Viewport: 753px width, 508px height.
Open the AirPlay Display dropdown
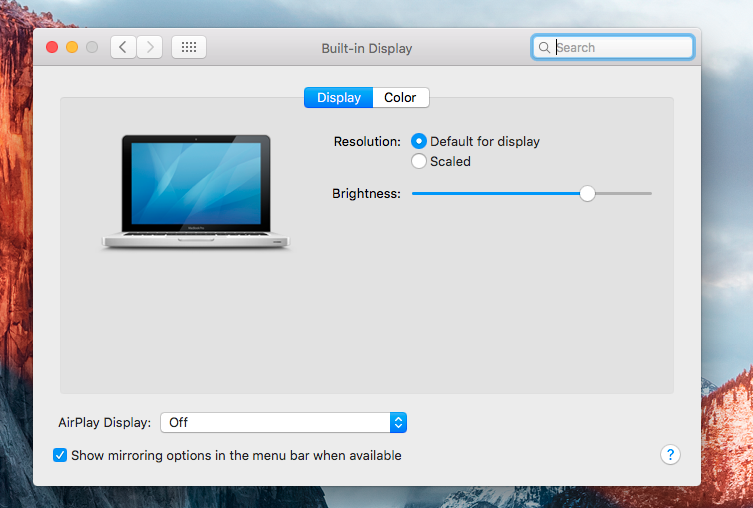pyautogui.click(x=283, y=422)
